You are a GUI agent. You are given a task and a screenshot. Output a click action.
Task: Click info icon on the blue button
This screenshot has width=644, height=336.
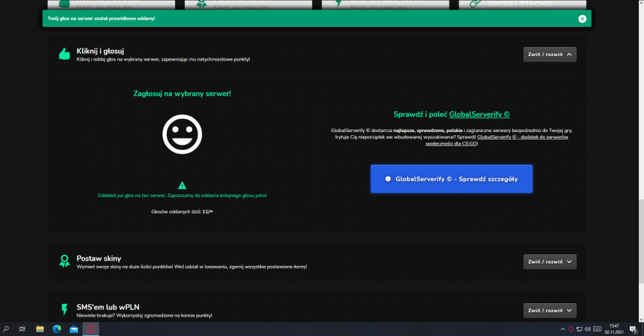tap(388, 179)
